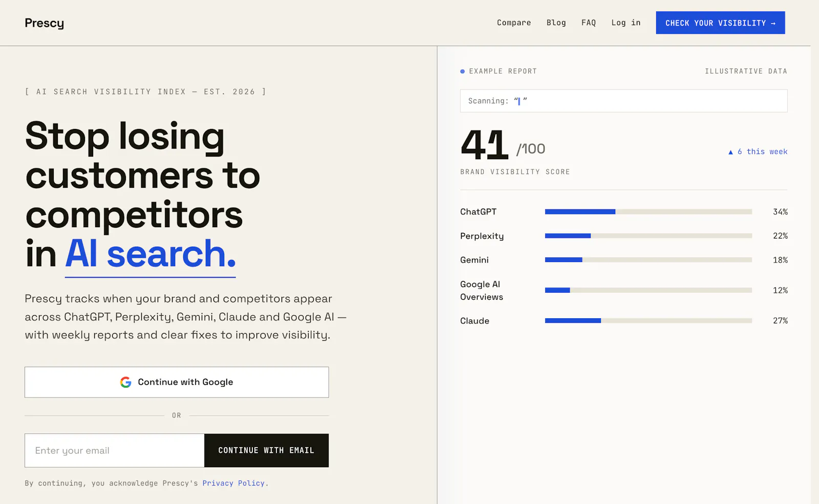Click the 34% value
This screenshot has width=819, height=504.
click(780, 212)
